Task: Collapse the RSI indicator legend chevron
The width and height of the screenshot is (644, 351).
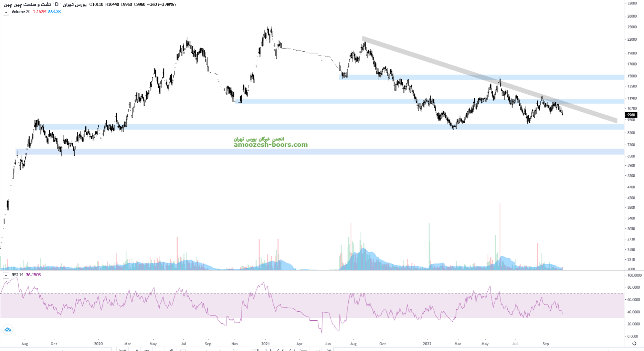Action: tap(6, 275)
